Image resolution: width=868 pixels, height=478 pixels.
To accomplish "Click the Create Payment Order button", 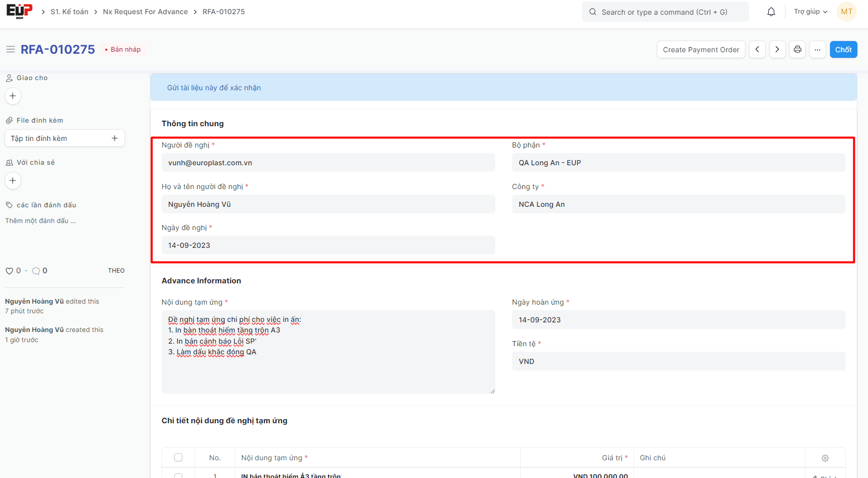I will click(x=701, y=50).
